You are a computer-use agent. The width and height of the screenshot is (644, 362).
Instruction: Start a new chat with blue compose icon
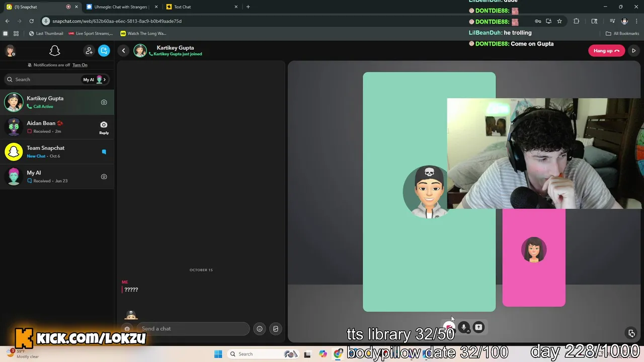pyautogui.click(x=104, y=51)
